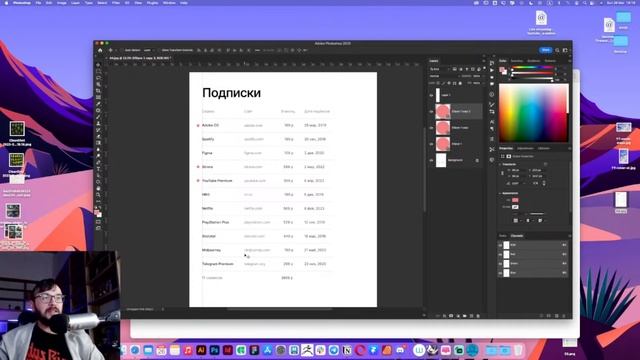Select the Spot Healing Brush tool
640x360 pixels.
point(98,110)
